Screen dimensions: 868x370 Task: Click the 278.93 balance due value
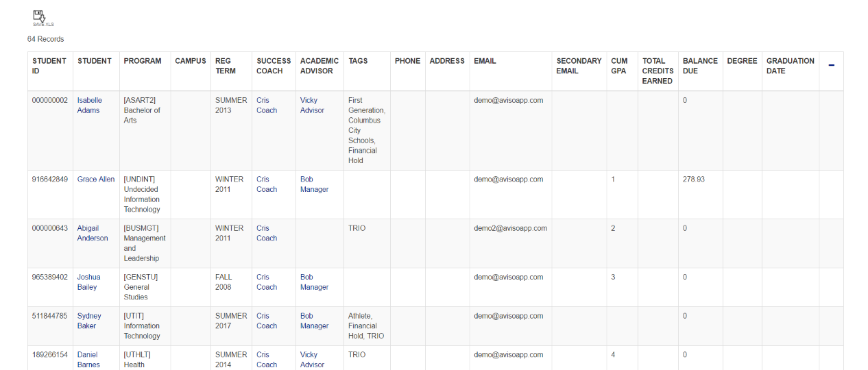[694, 180]
